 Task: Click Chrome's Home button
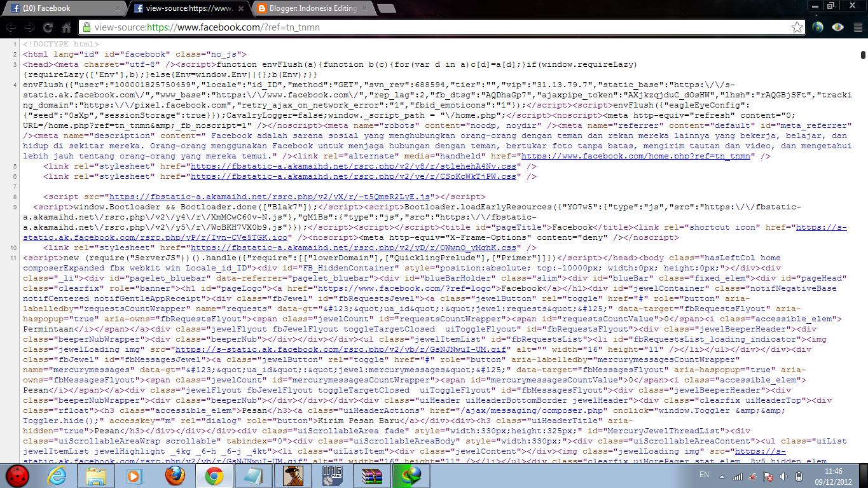pos(67,27)
